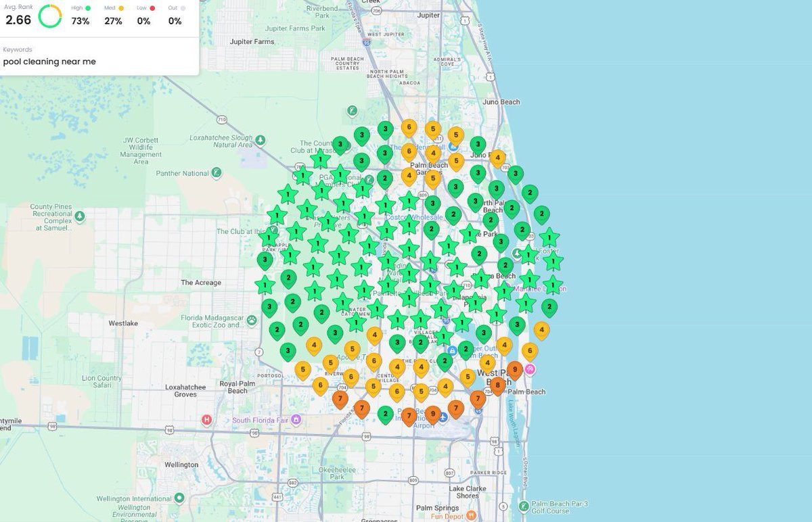Open Wellington International green marker icon
The height and width of the screenshot is (522, 812).
179,498
